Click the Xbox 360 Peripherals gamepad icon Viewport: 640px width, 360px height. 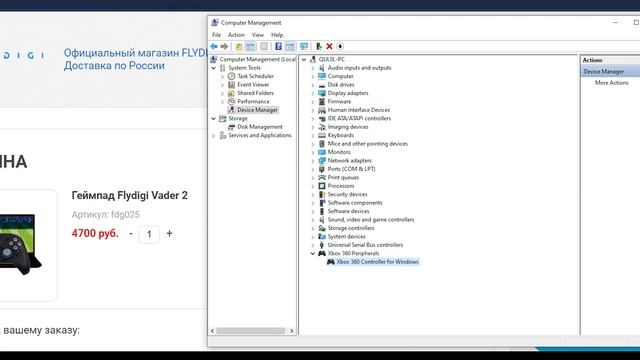(322, 253)
